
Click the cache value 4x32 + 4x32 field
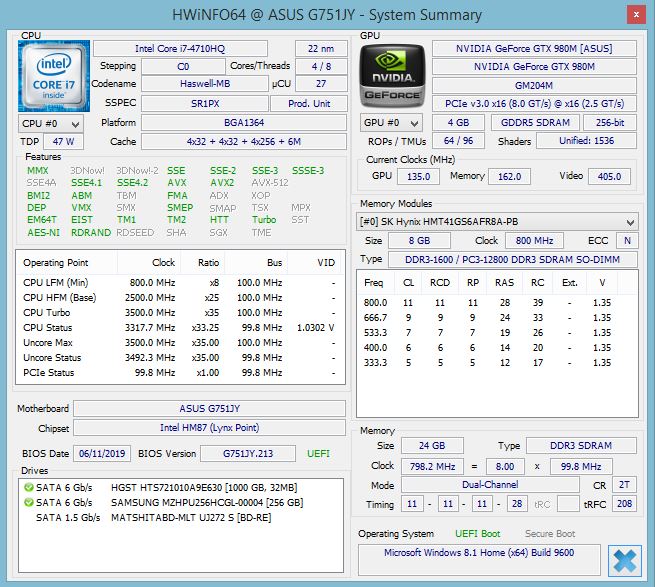point(244,142)
